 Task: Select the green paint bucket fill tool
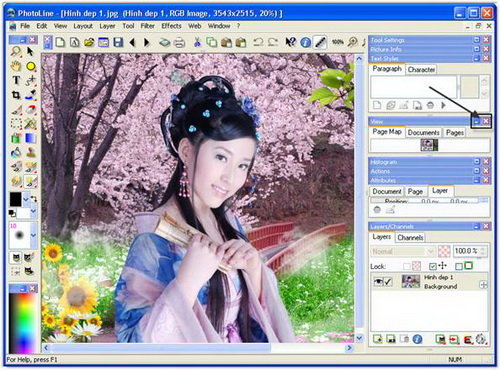tap(16, 138)
